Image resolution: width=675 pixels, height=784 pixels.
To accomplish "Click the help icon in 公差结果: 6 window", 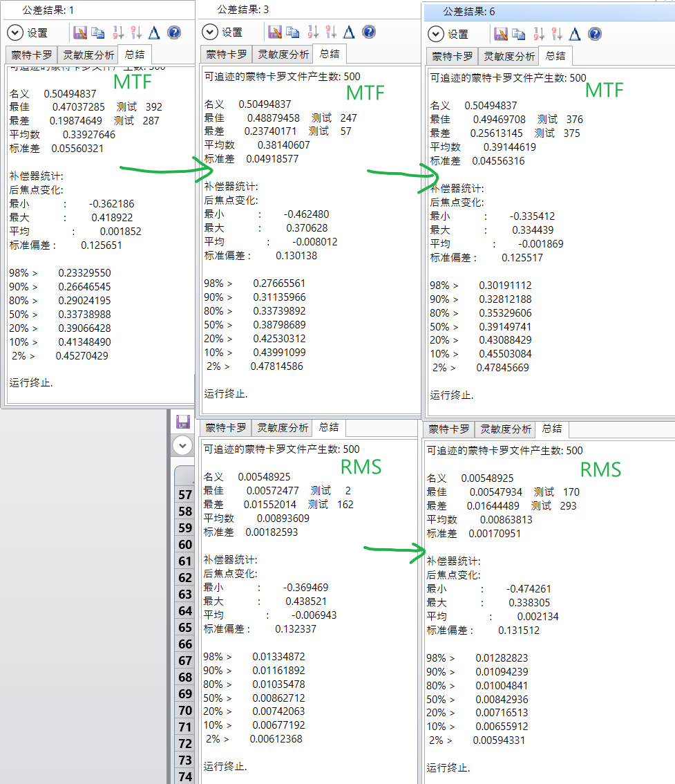I will point(594,34).
